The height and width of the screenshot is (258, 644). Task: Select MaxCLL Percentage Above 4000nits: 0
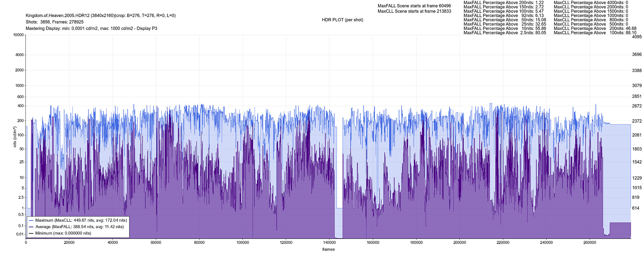[591, 2]
